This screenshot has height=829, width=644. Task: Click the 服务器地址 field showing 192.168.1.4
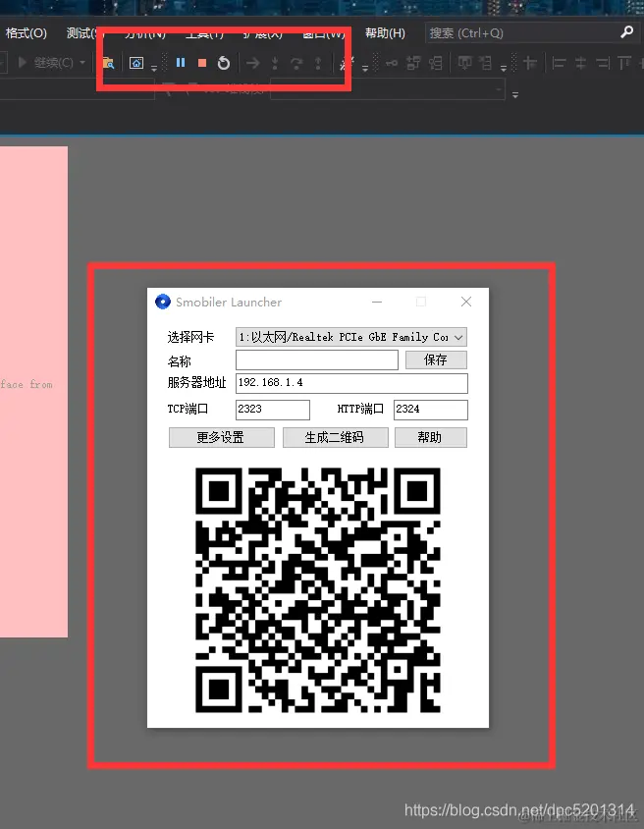click(x=351, y=383)
